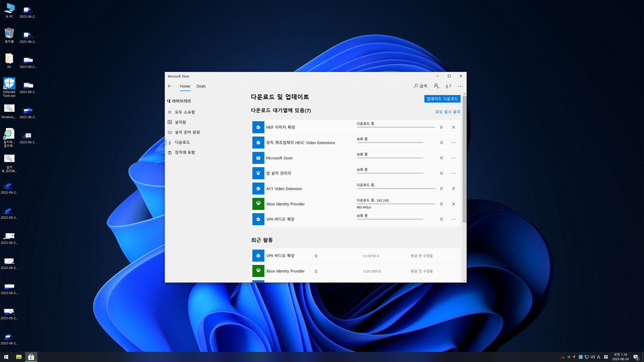Viewport: 644px width, 362px height.
Task: Open the notification center icon
Action: [x=636, y=357]
